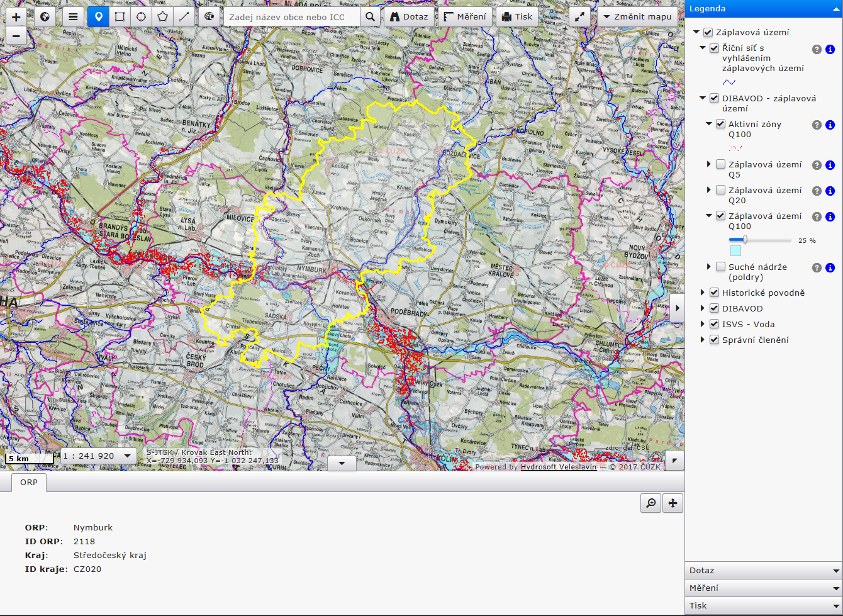
Task: Click the search magnifier button
Action: (x=371, y=17)
